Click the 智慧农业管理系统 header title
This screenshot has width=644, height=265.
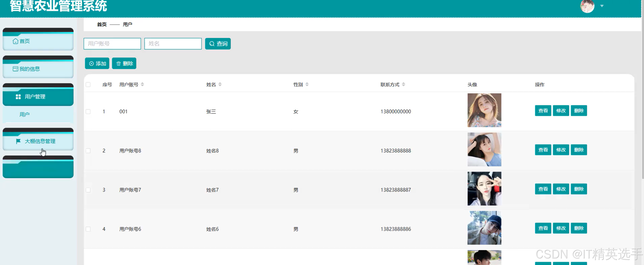tap(58, 6)
